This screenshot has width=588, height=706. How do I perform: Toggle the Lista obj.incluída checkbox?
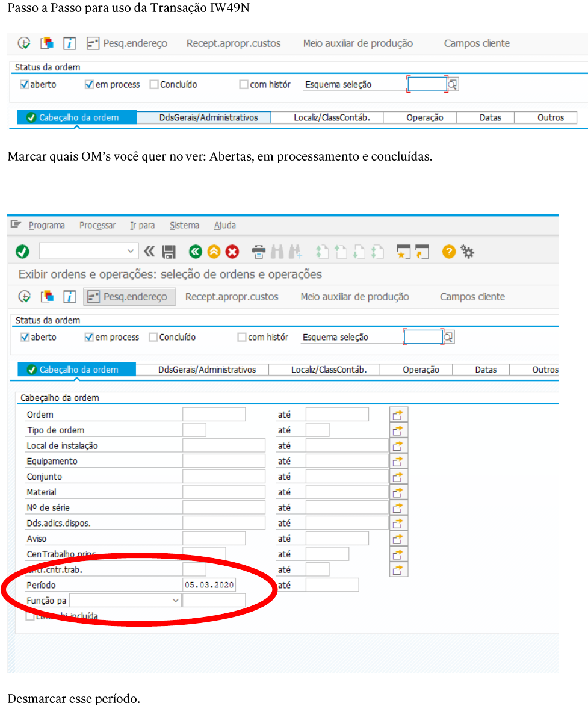point(30,616)
